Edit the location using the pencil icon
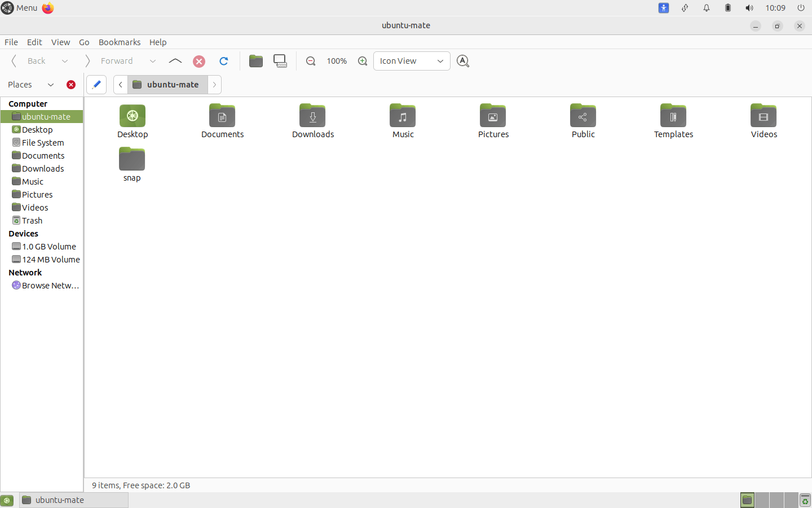Image resolution: width=812 pixels, height=508 pixels. (x=96, y=84)
